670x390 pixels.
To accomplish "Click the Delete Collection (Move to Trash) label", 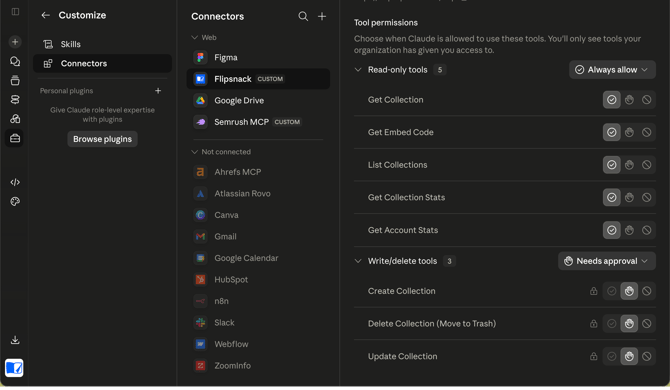I will pos(432,324).
